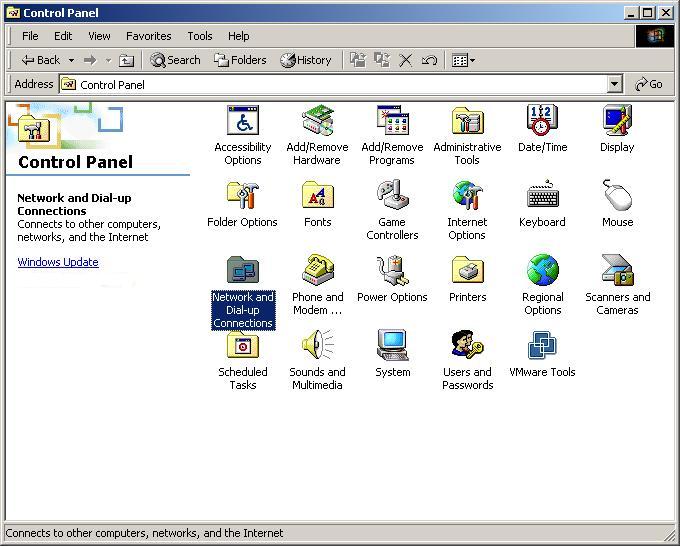Open the Tools menu
This screenshot has height=546, width=680.
pyautogui.click(x=199, y=36)
